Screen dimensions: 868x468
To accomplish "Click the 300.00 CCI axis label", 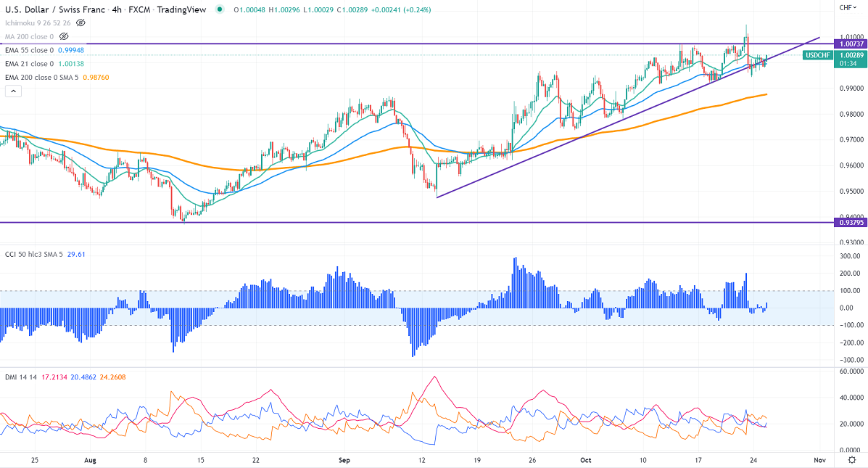I will point(851,256).
